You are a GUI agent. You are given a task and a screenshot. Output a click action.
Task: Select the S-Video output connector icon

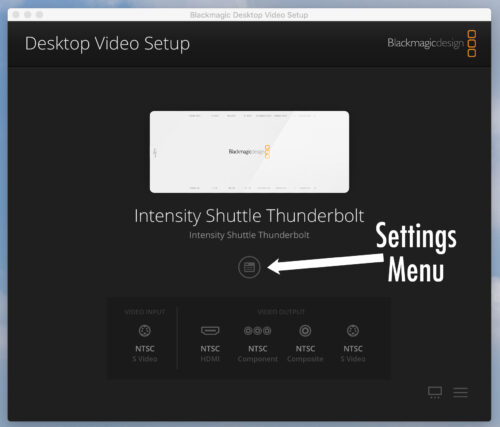tap(353, 331)
